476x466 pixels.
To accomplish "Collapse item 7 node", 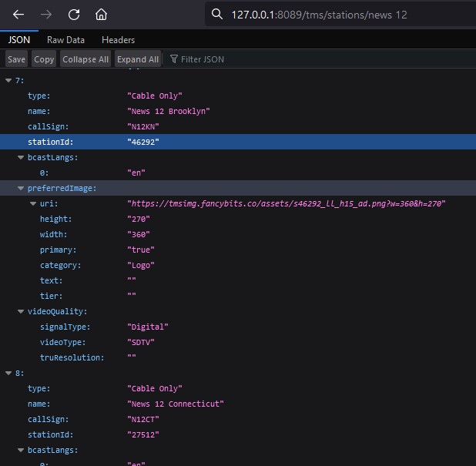I will click(x=8, y=80).
